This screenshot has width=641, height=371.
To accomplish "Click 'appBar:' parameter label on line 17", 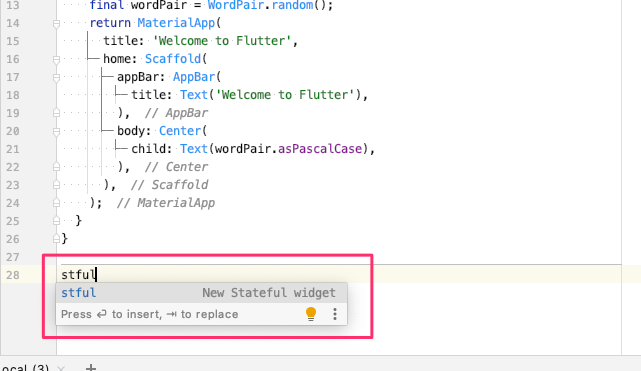I will coord(141,77).
